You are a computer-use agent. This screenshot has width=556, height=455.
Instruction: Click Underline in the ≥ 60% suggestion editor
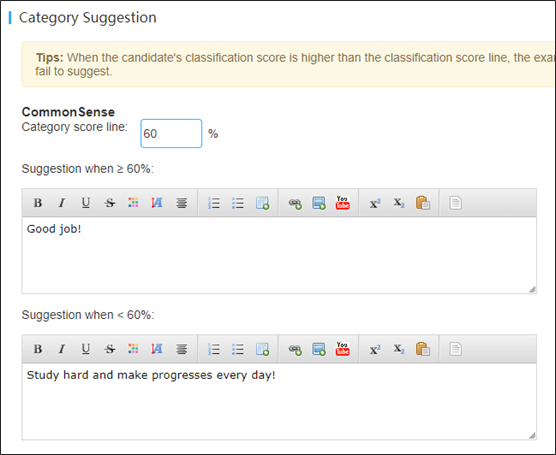pos(85,203)
